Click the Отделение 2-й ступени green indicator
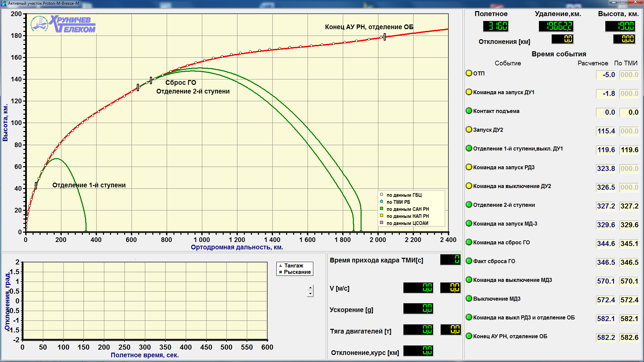 [x=469, y=204]
